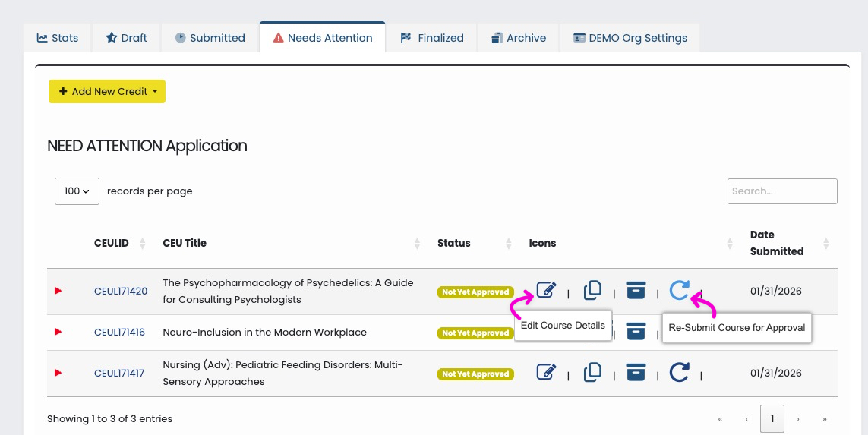Click the Search input field

coord(782,191)
